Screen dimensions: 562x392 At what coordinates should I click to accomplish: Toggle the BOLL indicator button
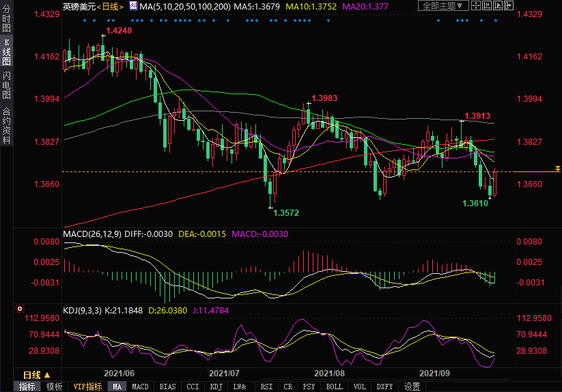pos(334,387)
